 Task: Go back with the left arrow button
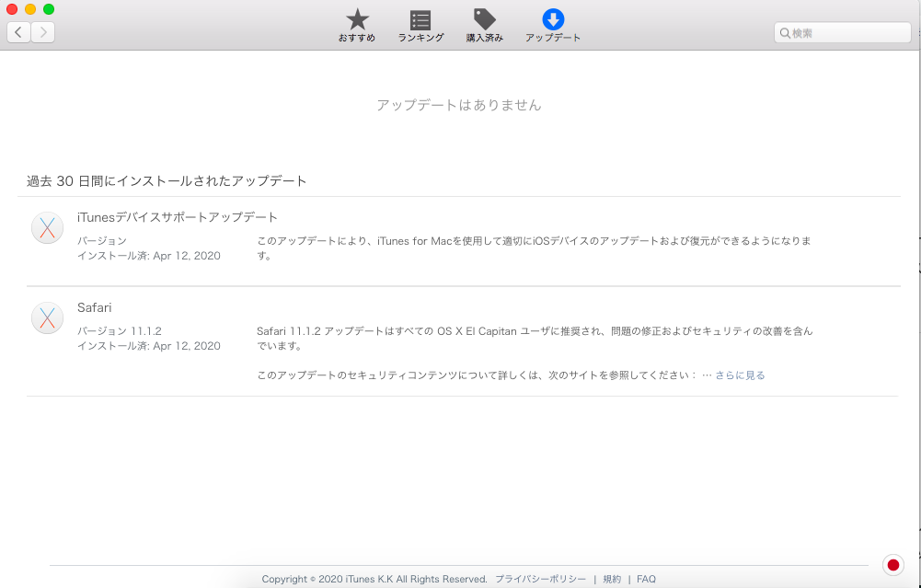point(18,32)
